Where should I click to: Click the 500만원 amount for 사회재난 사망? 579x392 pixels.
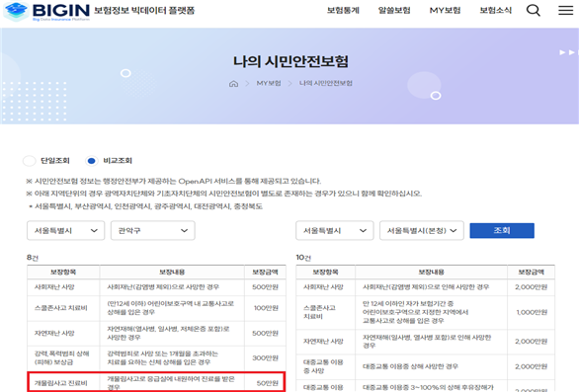click(265, 287)
